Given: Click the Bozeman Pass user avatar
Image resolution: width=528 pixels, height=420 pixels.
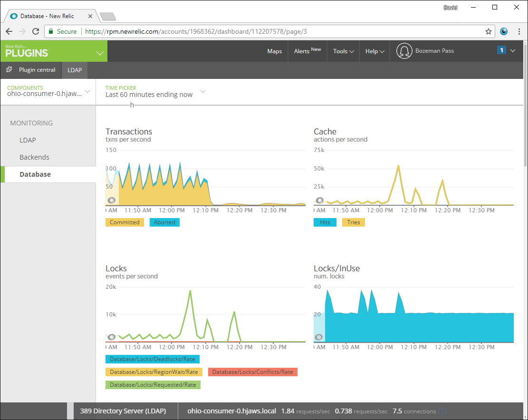Looking at the screenshot, I should coord(404,51).
